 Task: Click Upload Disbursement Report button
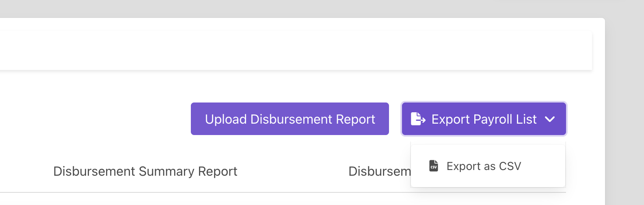[290, 119]
